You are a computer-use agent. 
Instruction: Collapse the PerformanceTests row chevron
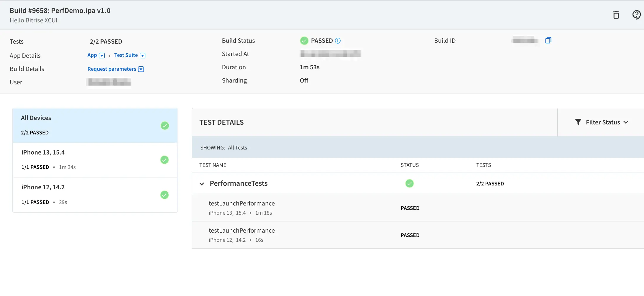pyautogui.click(x=202, y=184)
